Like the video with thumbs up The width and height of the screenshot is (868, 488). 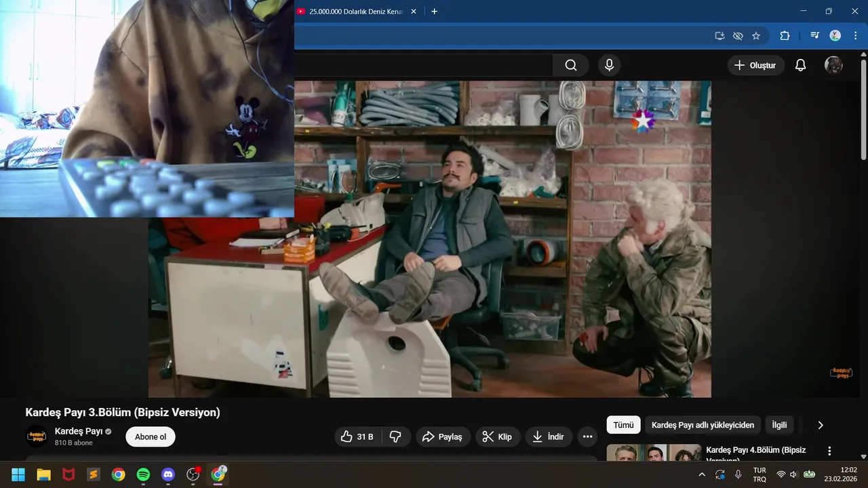(358, 436)
